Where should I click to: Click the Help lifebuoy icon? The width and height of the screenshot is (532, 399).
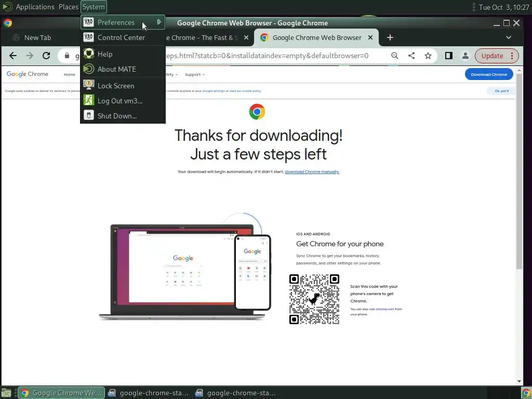point(88,54)
